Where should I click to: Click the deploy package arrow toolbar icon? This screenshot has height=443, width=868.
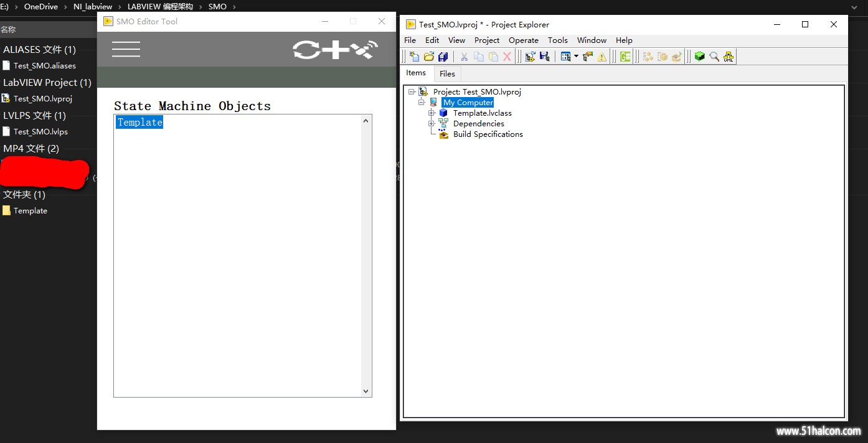click(x=677, y=57)
